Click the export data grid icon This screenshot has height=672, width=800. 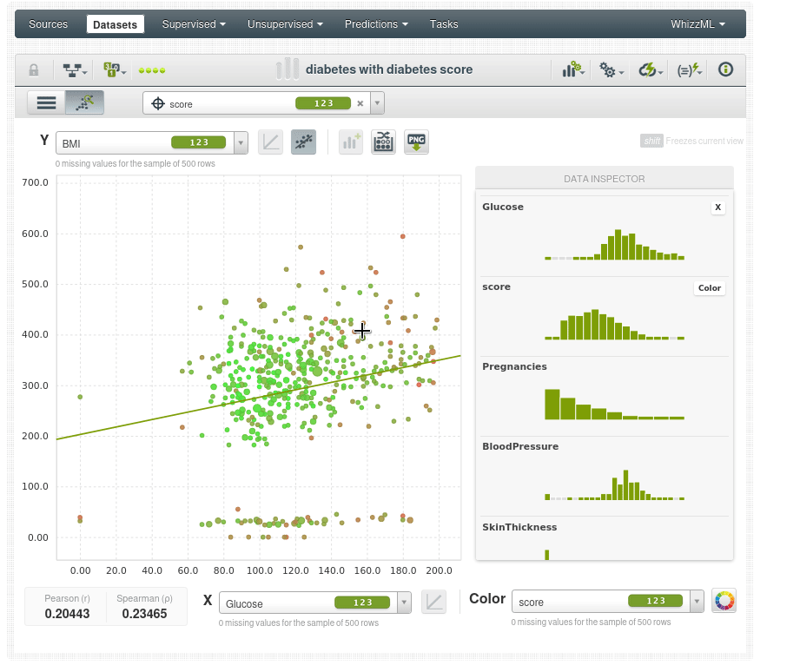tap(383, 142)
